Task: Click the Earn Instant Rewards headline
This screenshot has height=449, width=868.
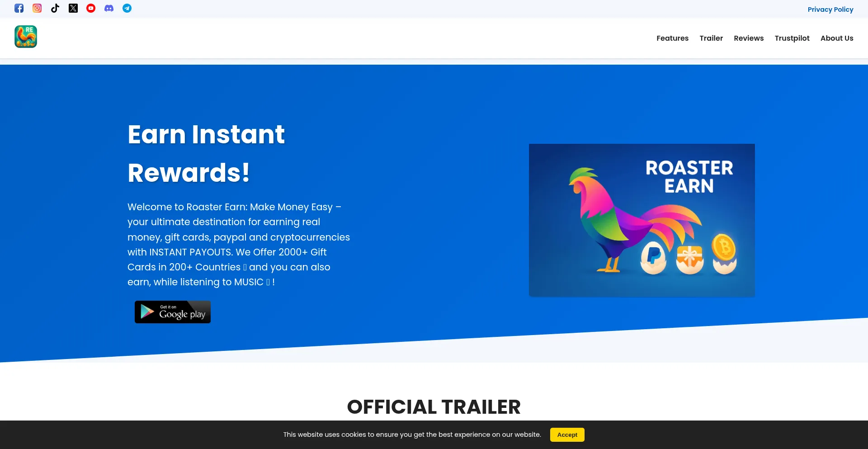Action: click(206, 153)
